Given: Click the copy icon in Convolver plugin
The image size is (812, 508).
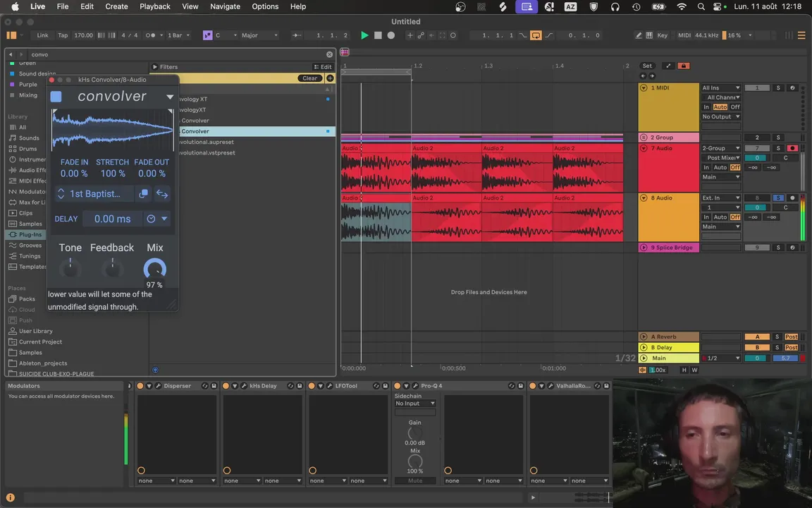Looking at the screenshot, I should 144,193.
